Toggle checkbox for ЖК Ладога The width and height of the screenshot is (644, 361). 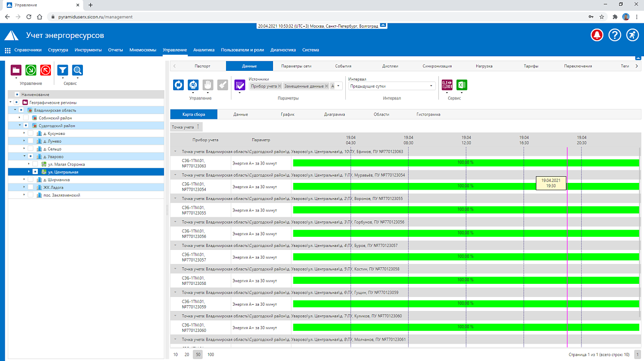point(31,187)
